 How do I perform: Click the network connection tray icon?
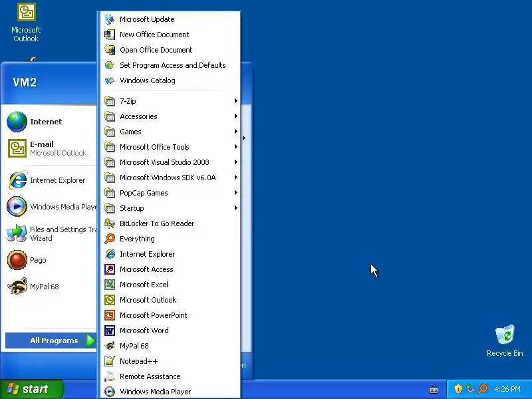pos(470,388)
